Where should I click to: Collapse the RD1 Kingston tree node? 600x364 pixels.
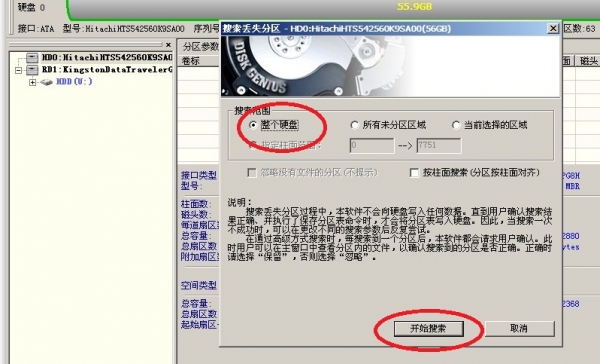click(x=18, y=70)
